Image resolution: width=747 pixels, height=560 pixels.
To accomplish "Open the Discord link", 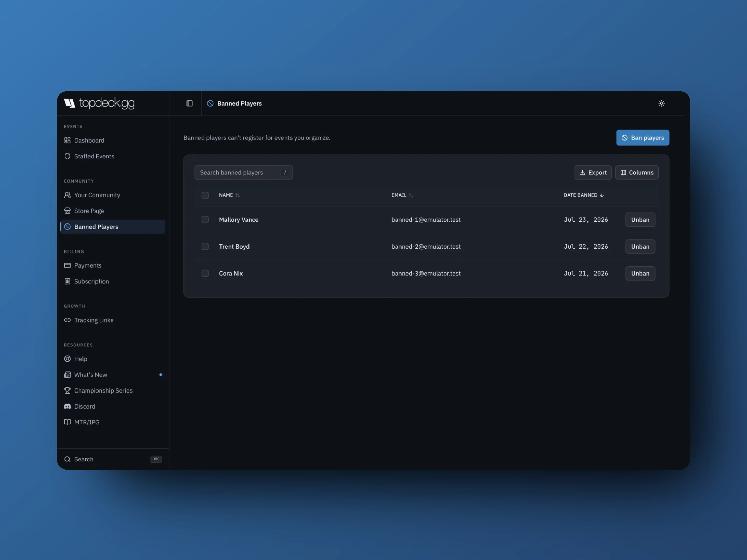I will (x=113, y=406).
